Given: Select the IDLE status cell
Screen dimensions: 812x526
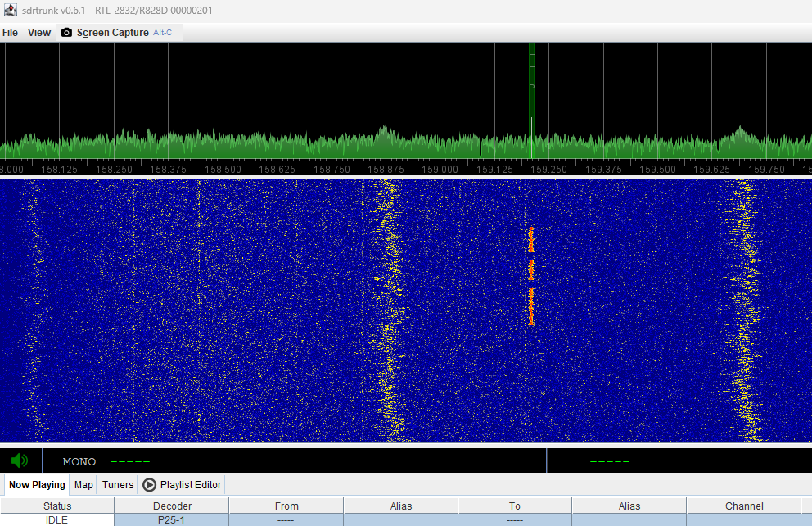Looking at the screenshot, I should click(x=57, y=519).
